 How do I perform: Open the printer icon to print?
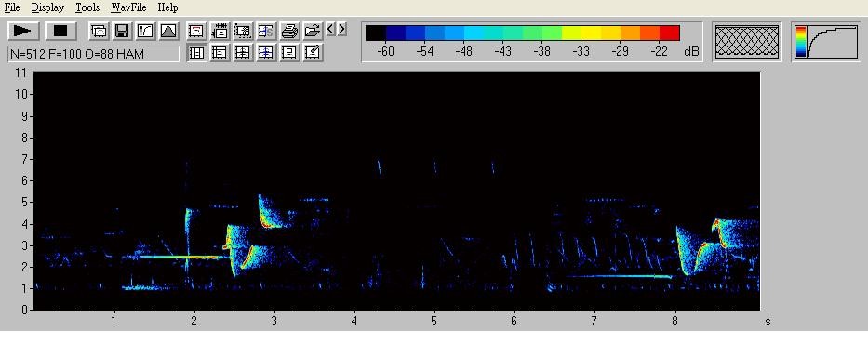[289, 31]
